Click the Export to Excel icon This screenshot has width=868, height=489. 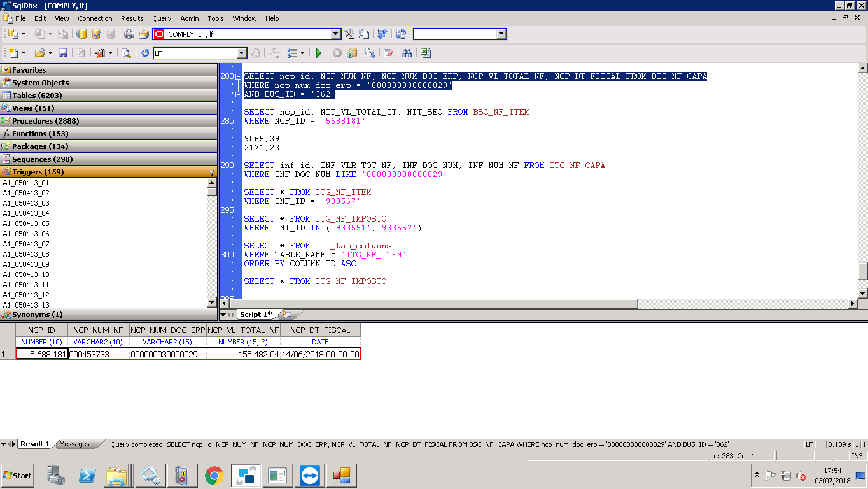425,53
